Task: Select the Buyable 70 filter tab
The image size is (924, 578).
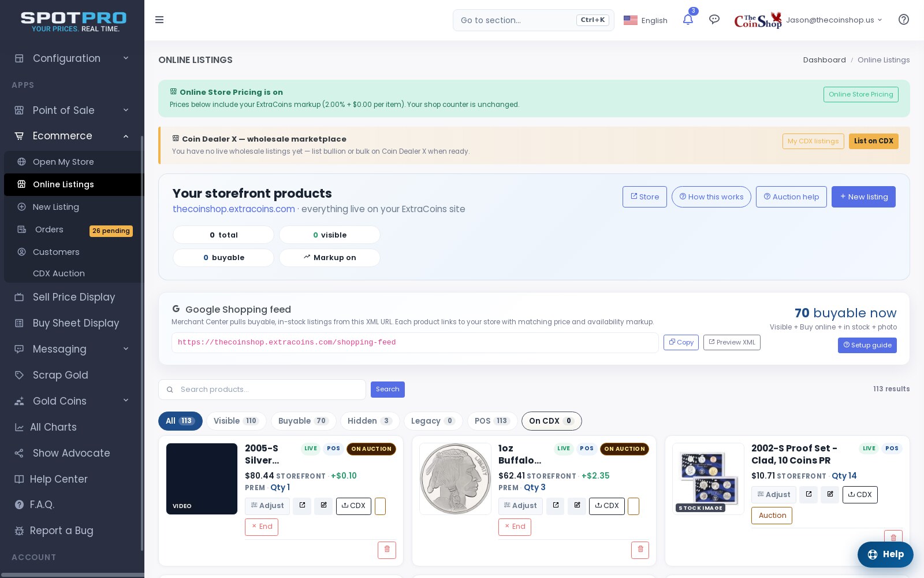Action: point(303,421)
